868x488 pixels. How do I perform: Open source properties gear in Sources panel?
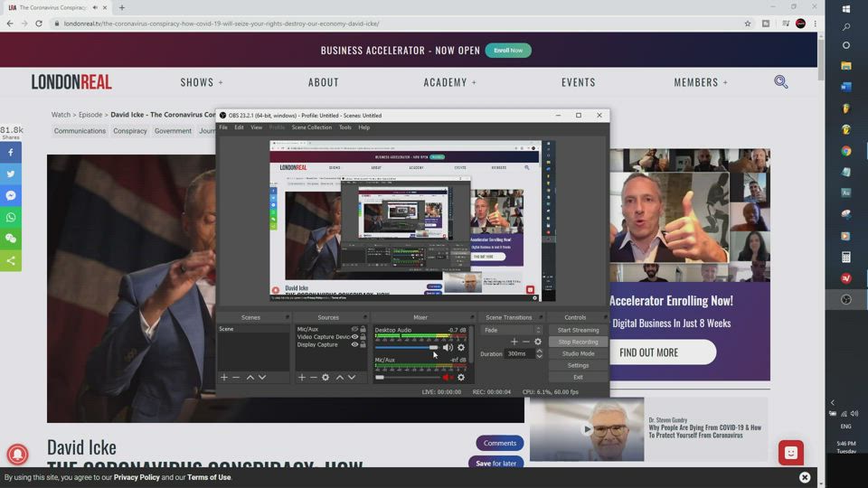point(325,377)
